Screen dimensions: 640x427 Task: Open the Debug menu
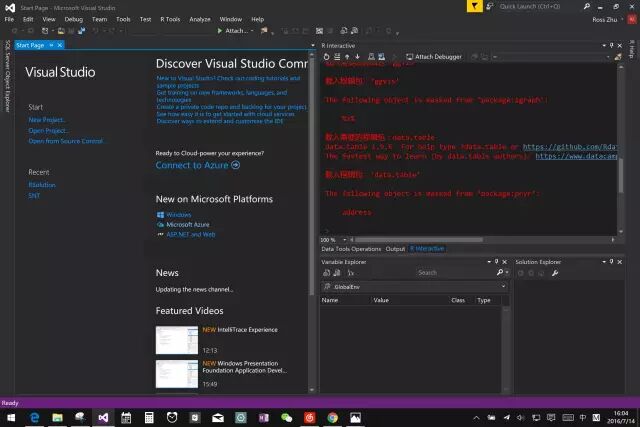coord(73,19)
